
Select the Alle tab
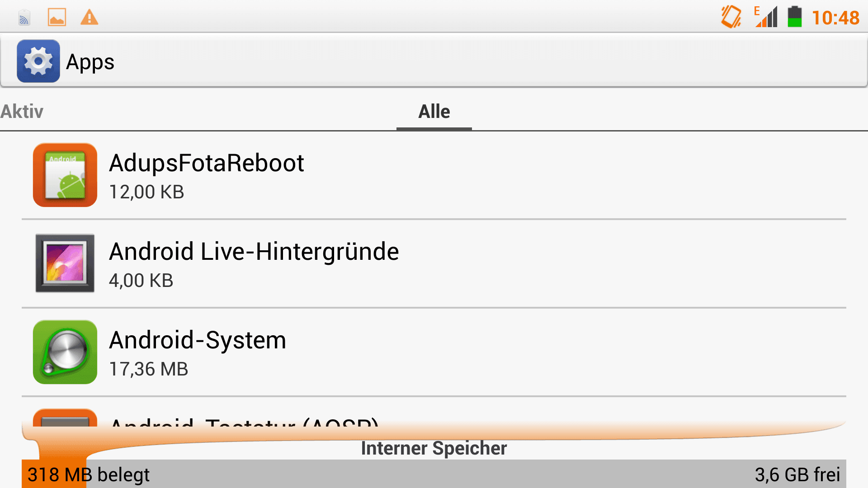pyautogui.click(x=434, y=111)
